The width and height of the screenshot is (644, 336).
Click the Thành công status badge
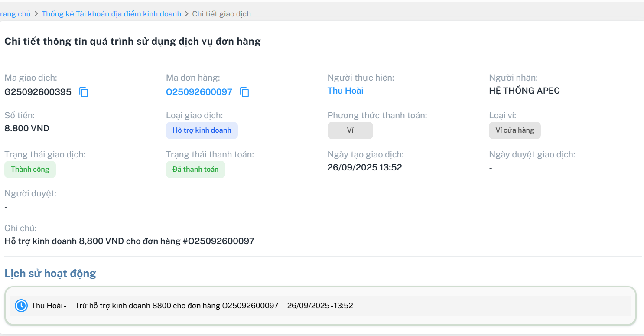point(30,170)
